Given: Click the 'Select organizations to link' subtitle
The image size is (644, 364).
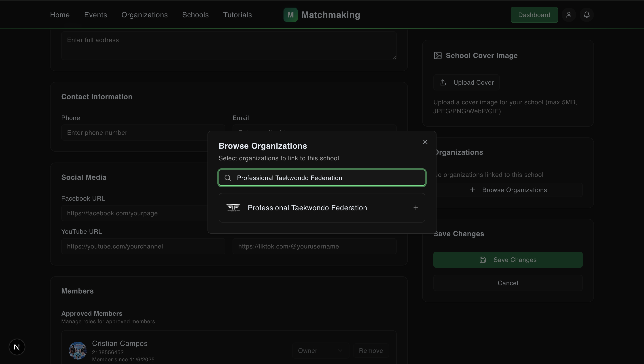Looking at the screenshot, I should (279, 158).
